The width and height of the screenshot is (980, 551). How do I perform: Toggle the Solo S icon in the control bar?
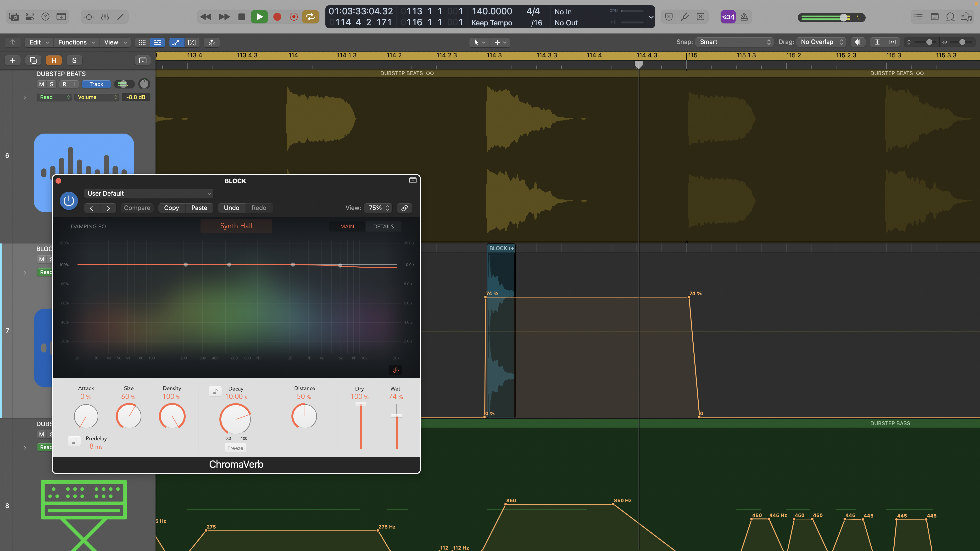(x=700, y=17)
